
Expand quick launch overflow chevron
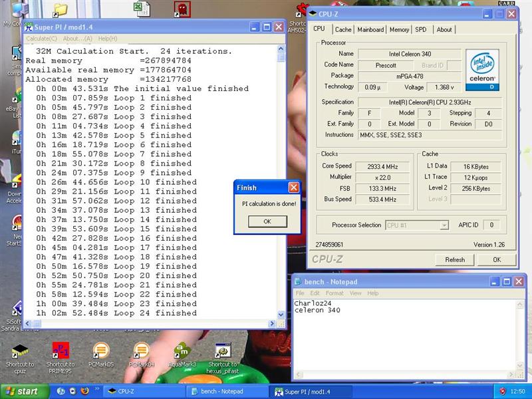pos(96,388)
